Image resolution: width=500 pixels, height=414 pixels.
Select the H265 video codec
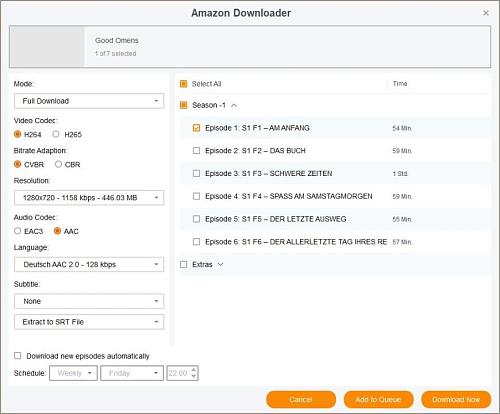(56, 134)
